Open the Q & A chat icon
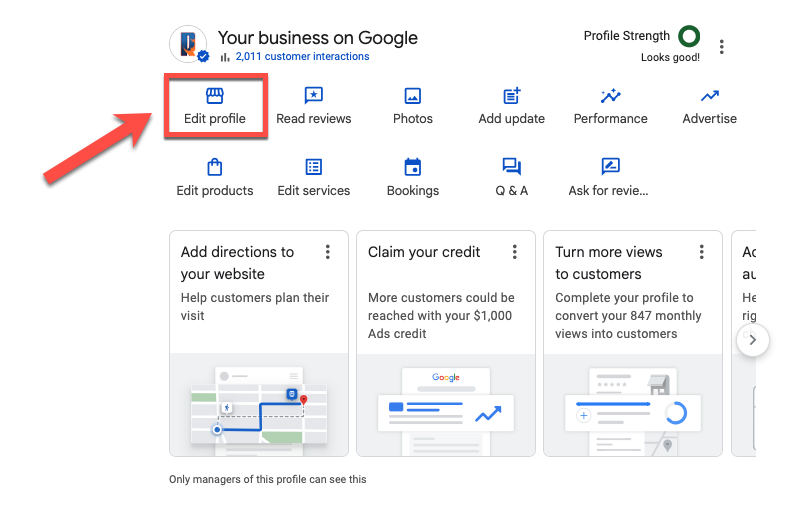Viewport: 809px width, 511px height. tap(512, 167)
